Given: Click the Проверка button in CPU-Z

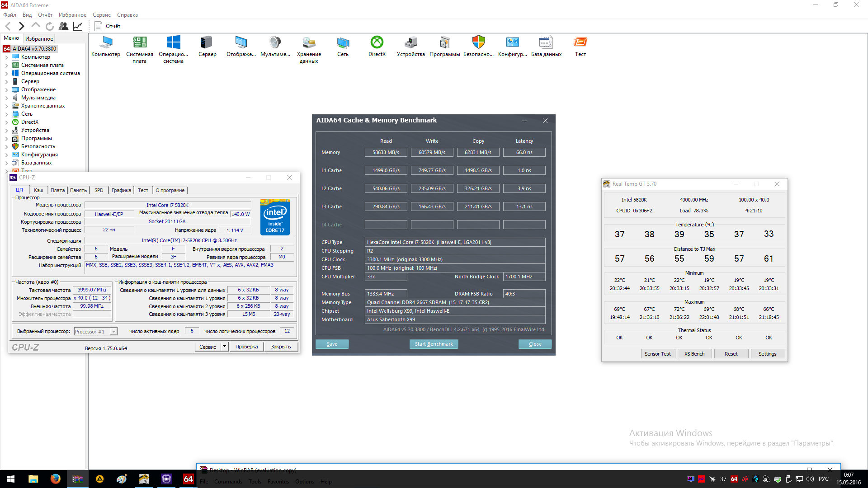Looking at the screenshot, I should [x=246, y=347].
